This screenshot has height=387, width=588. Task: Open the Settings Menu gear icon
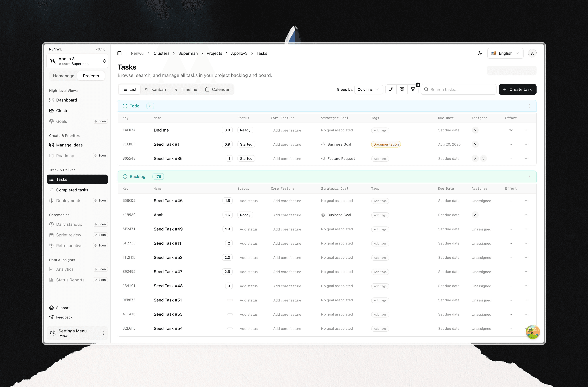[52, 333]
